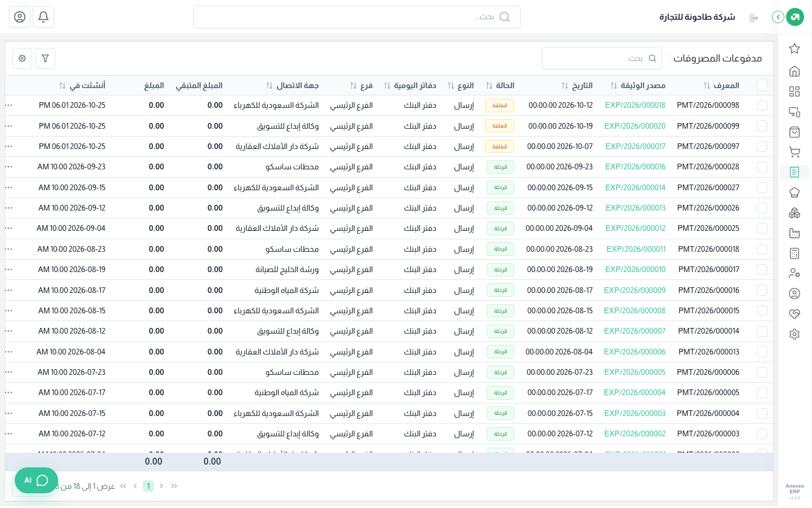Open source document EXP/2026/000005

click(635, 373)
